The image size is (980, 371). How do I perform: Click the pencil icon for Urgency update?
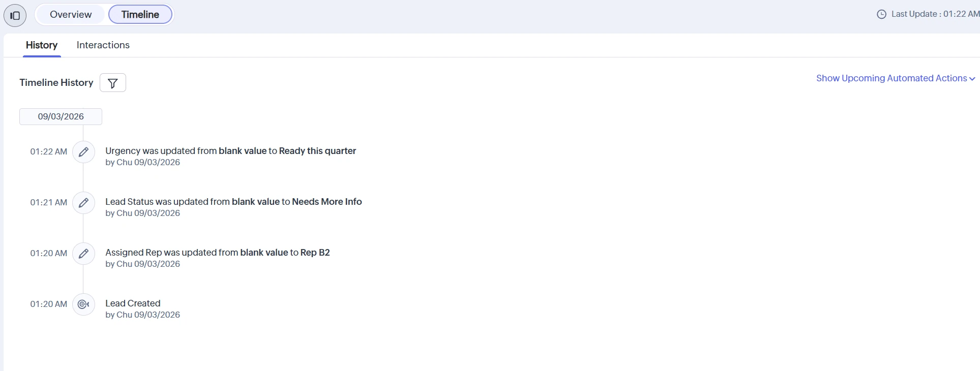[x=83, y=152]
